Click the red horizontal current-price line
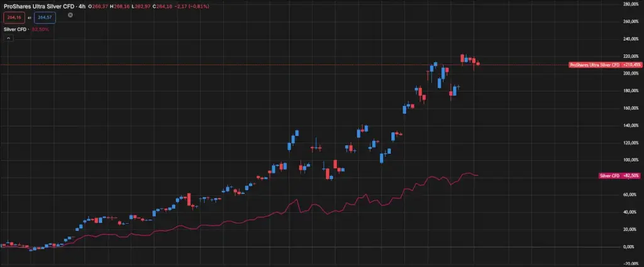 pyautogui.click(x=252, y=65)
